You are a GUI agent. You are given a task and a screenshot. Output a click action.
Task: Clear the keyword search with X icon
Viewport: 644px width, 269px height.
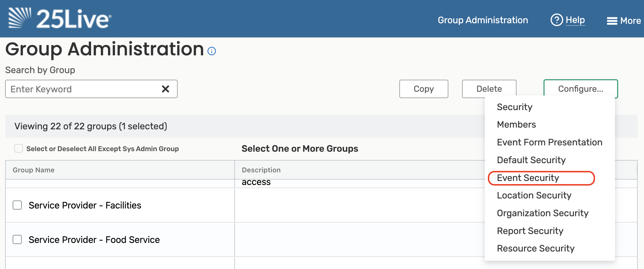click(166, 89)
